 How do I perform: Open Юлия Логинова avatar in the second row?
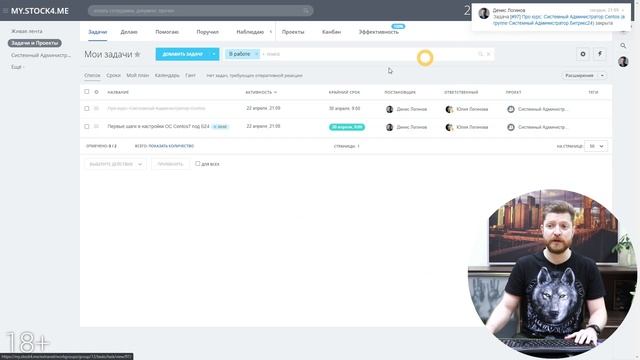tap(449, 127)
